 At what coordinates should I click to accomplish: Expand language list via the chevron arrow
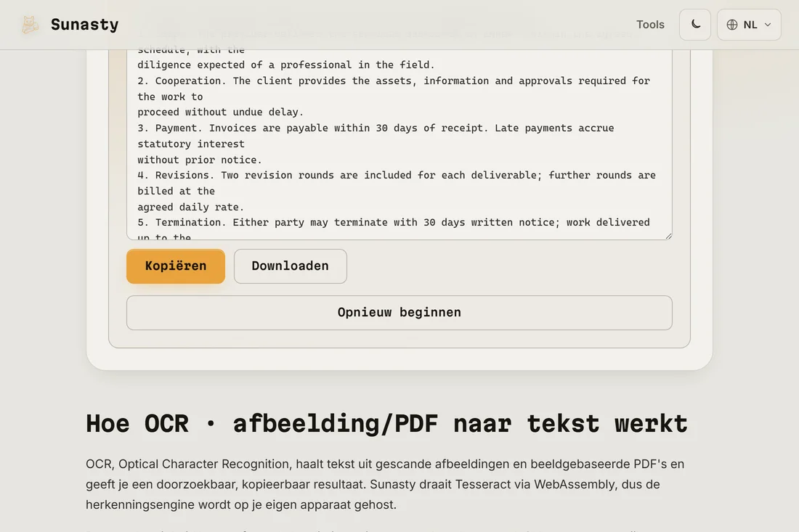[768, 25]
